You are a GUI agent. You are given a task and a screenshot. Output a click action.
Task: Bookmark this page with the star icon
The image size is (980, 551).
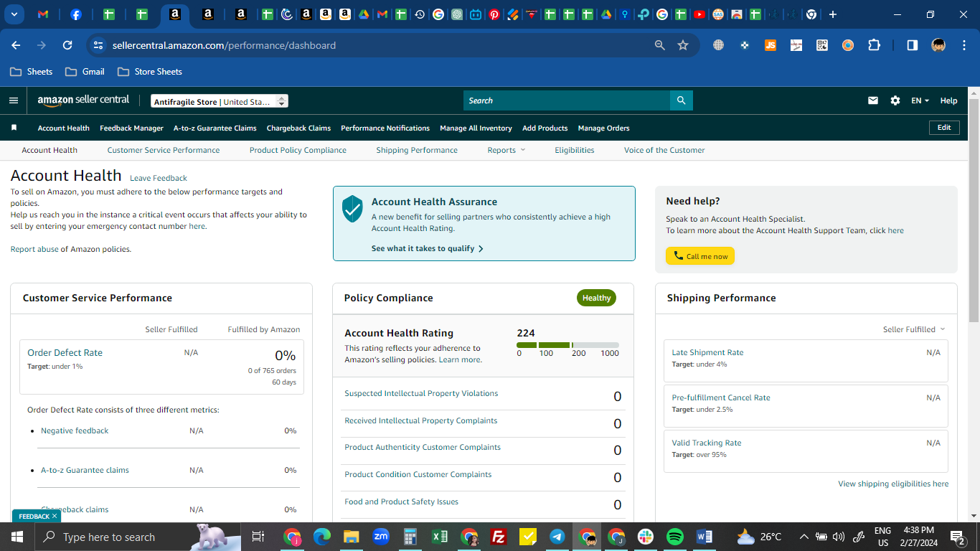pos(683,45)
